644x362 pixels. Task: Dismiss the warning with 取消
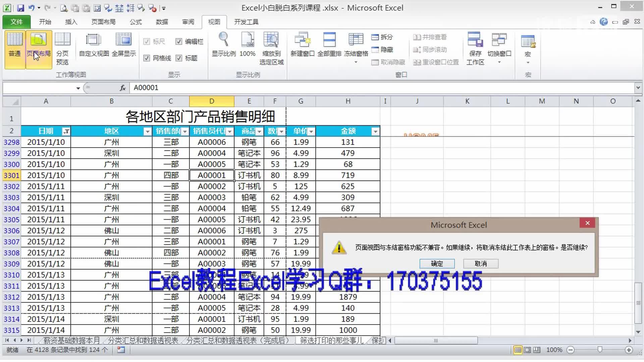pyautogui.click(x=481, y=263)
